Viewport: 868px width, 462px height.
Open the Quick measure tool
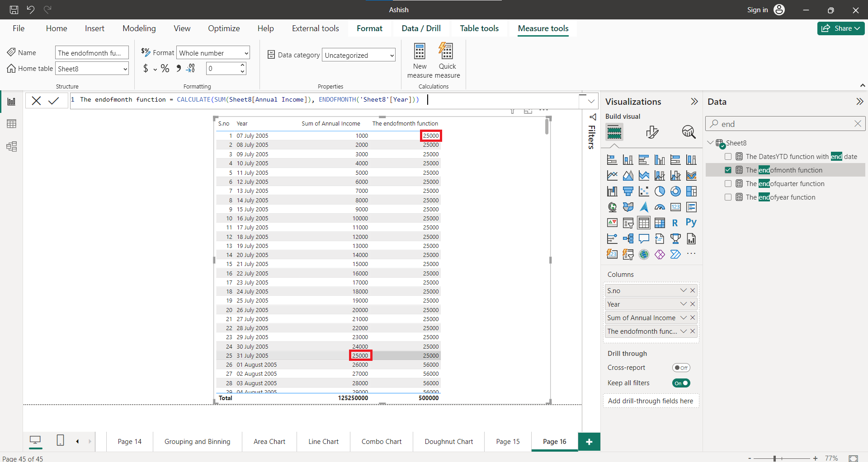click(x=447, y=61)
